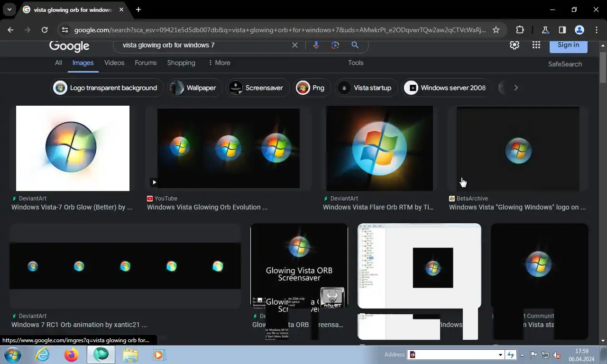Open the large flare orb thumbnail
This screenshot has height=364, width=607.
379,148
